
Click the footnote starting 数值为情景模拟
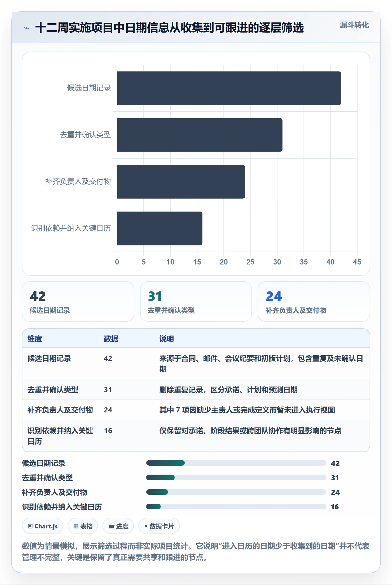pos(196,551)
